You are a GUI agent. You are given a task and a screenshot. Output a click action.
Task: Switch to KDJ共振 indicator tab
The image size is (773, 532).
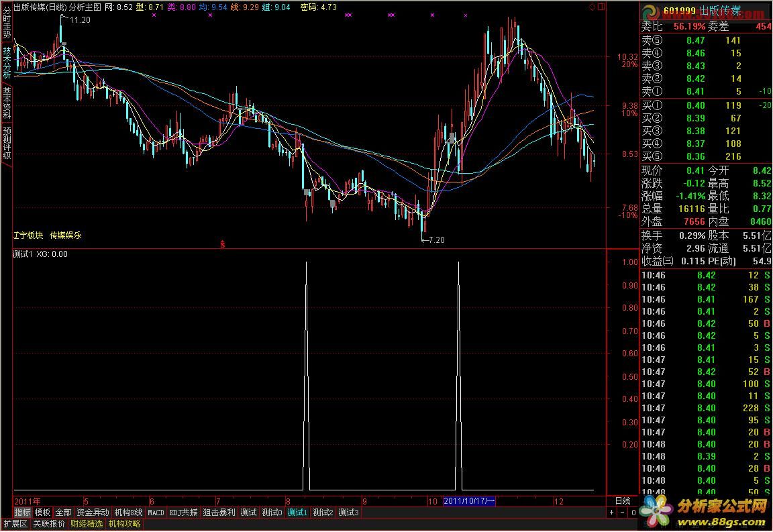(x=183, y=513)
